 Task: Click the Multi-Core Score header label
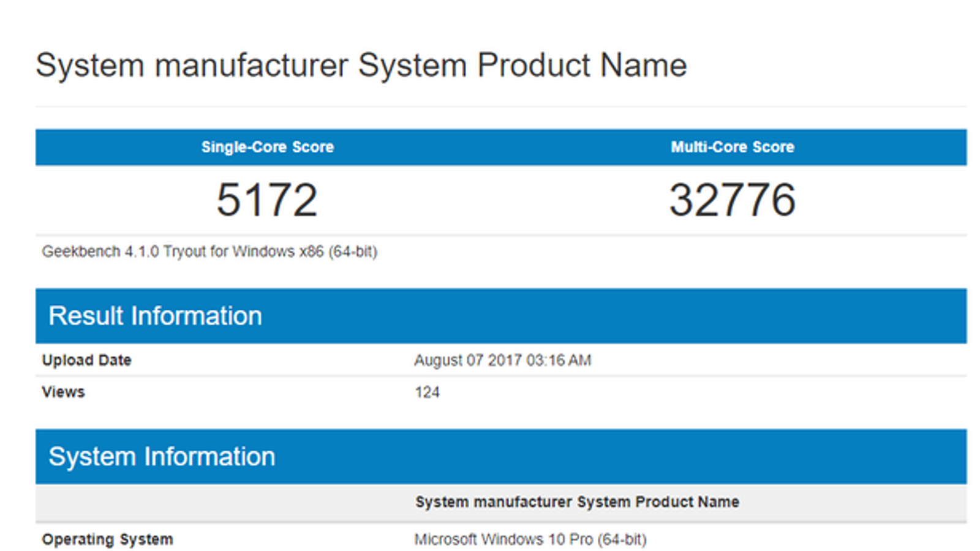pos(733,147)
